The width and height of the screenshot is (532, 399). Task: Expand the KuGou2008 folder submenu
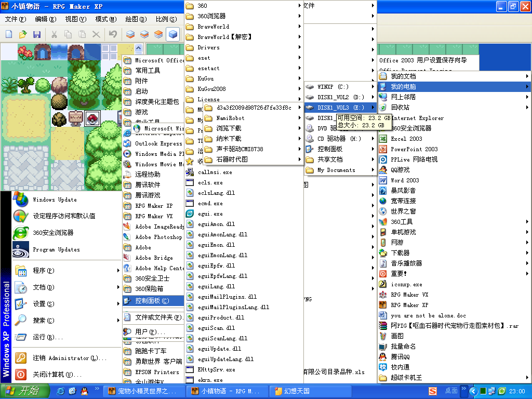coord(244,89)
